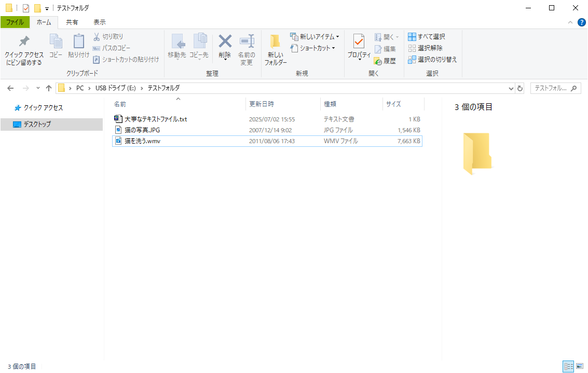Open the Copy to (コピー先) menu
588x373 pixels.
(199, 47)
